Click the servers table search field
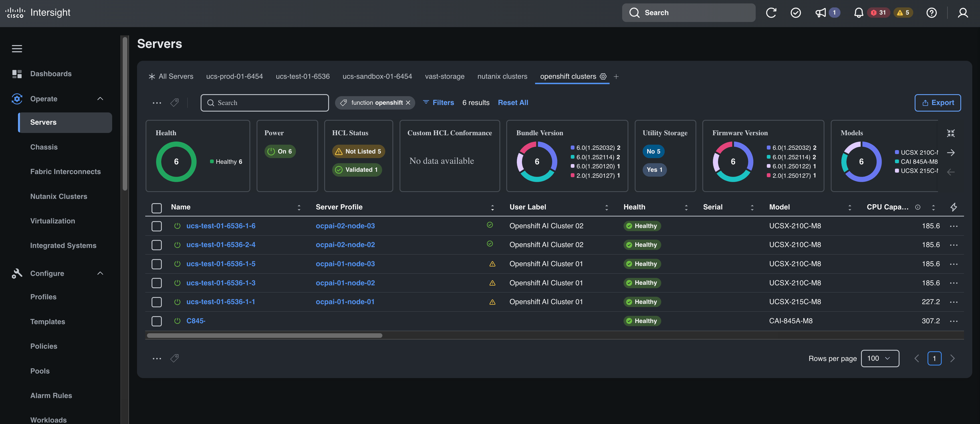This screenshot has height=424, width=980. pos(264,103)
